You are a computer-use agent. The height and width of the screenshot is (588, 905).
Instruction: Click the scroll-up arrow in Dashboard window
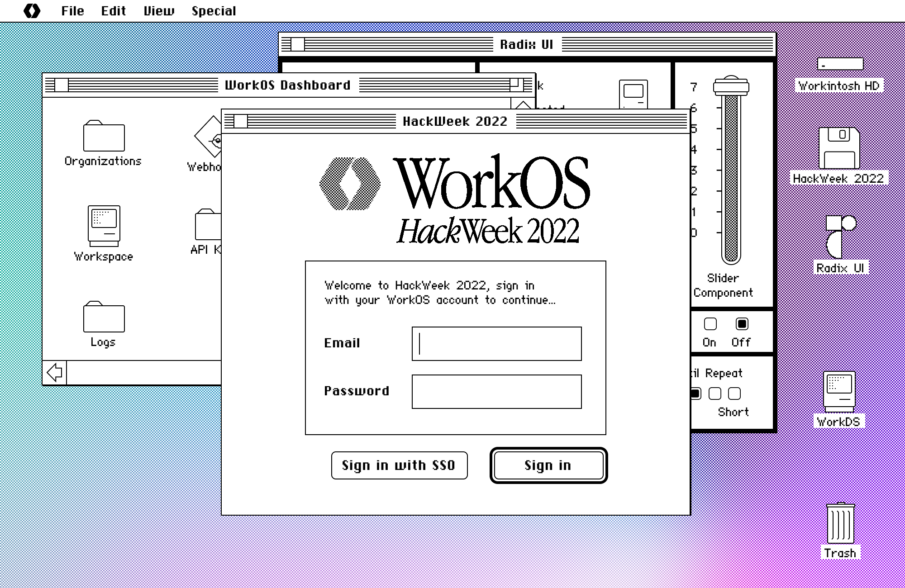[523, 104]
